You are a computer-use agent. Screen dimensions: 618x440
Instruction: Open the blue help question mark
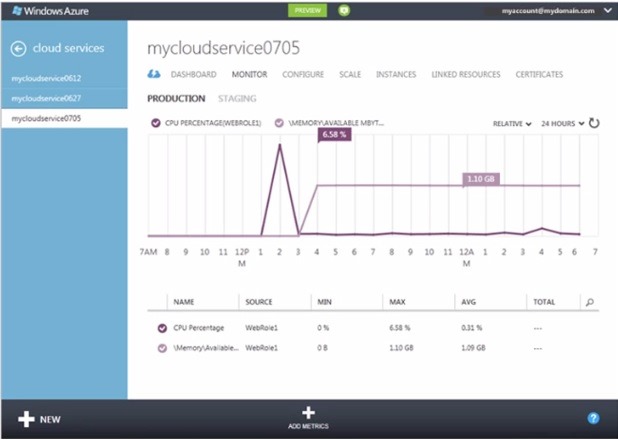593,418
